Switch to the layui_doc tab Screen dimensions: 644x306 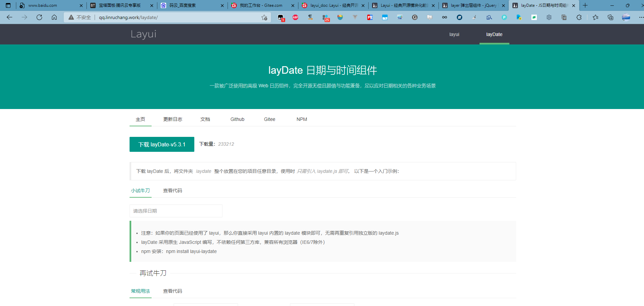tap(333, 5)
